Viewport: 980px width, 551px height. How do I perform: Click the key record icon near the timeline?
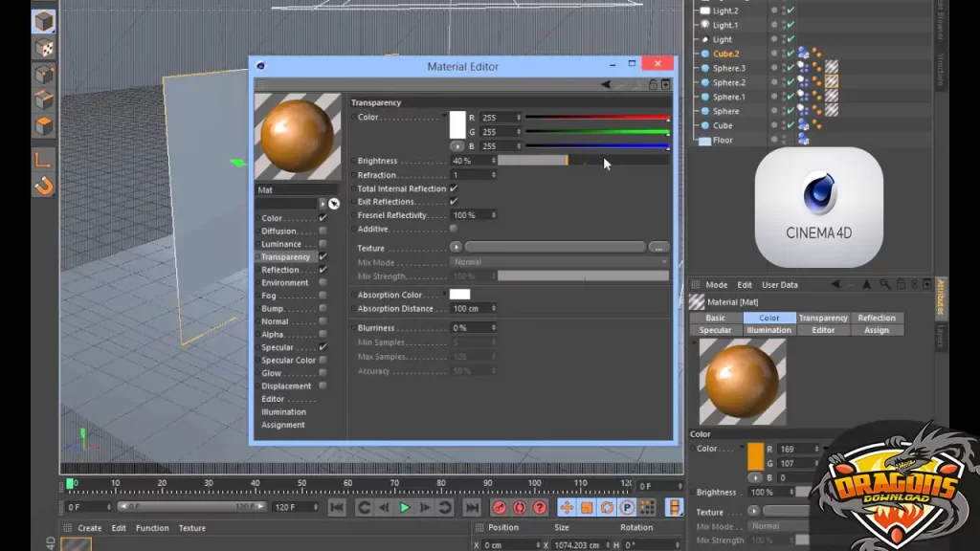498,507
